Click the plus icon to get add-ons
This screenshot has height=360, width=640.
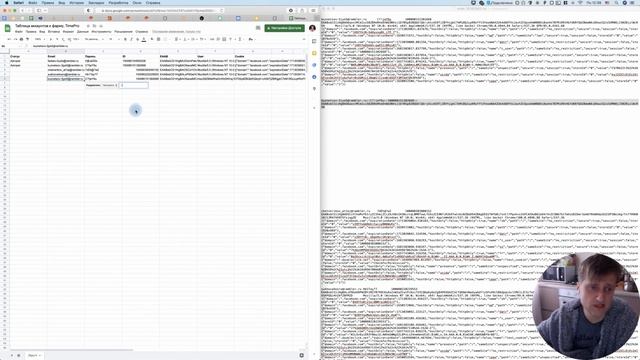click(314, 108)
